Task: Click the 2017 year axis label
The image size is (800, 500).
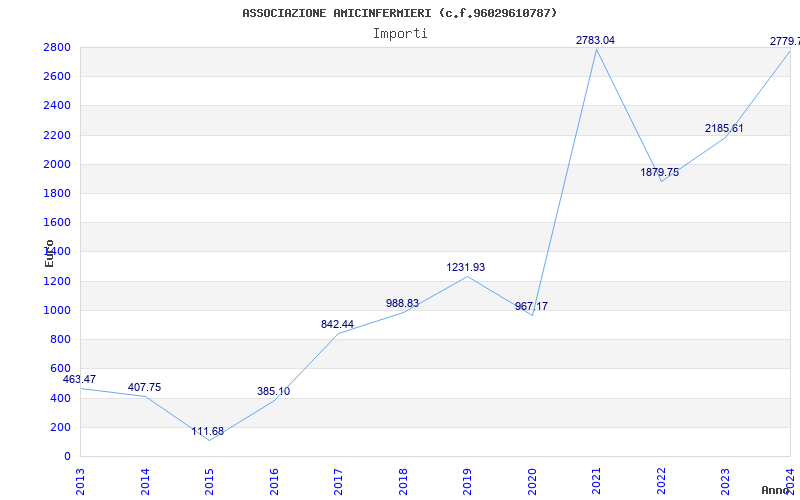Action: (338, 482)
